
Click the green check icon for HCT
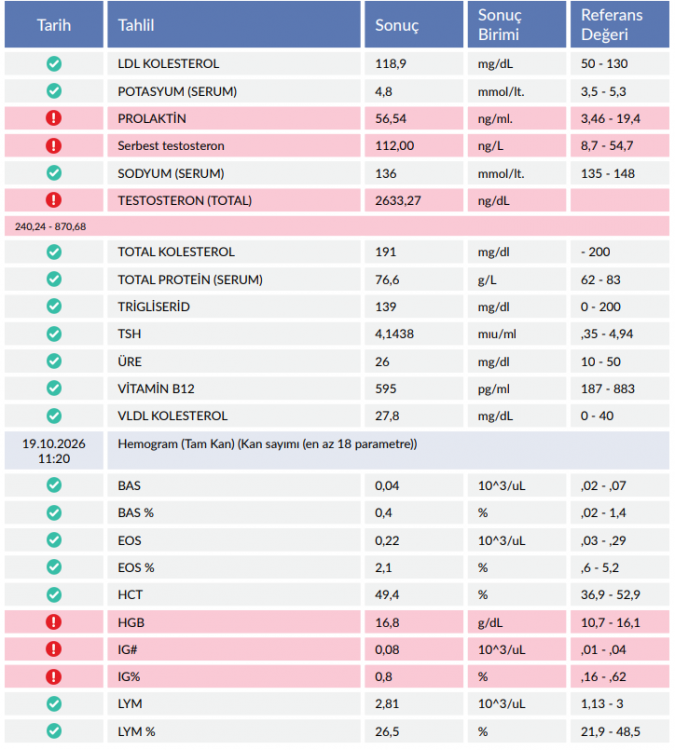(x=54, y=595)
